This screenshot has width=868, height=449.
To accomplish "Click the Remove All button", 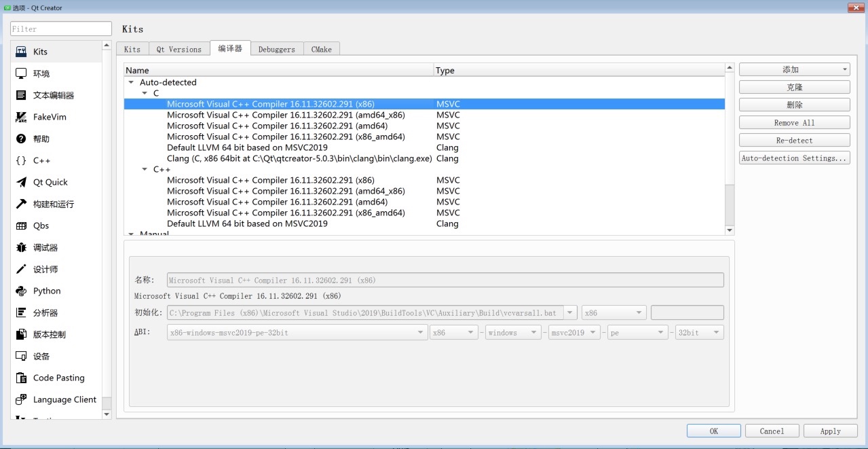I will tap(795, 122).
